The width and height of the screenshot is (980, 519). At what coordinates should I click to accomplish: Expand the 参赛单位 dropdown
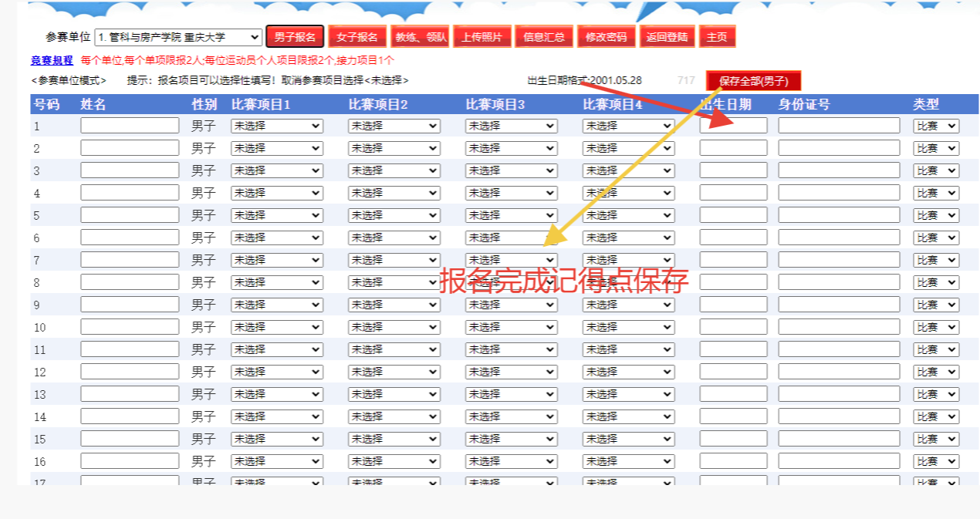coord(178,37)
